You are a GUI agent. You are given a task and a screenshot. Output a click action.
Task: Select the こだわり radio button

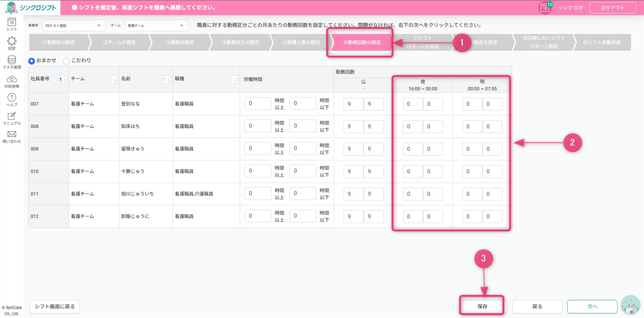(x=67, y=61)
